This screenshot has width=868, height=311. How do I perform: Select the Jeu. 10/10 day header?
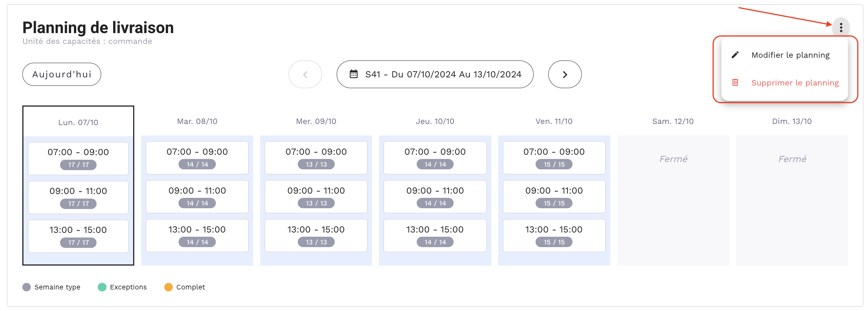[435, 121]
